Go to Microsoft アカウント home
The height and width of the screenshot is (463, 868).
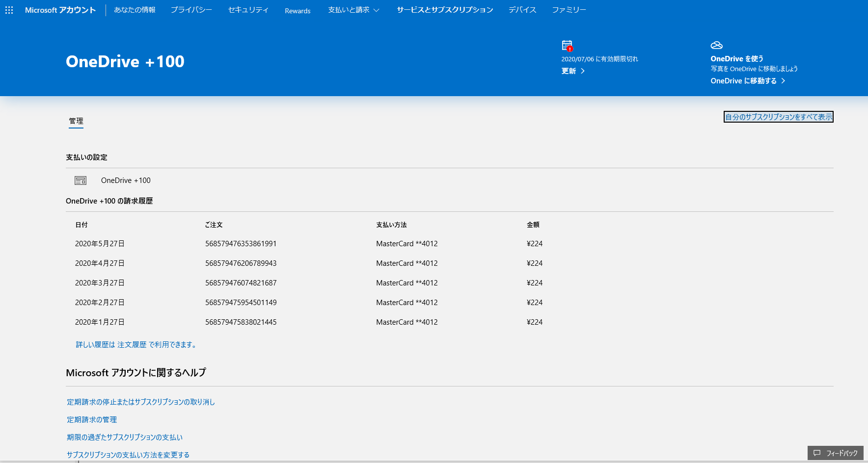tap(60, 10)
